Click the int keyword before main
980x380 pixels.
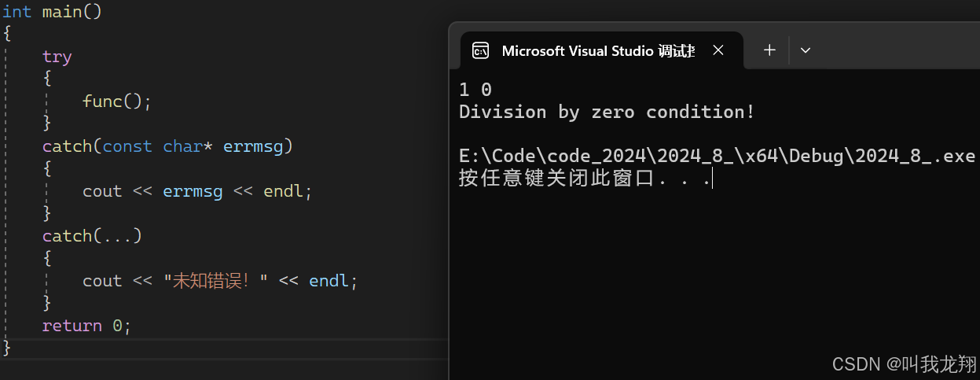click(17, 12)
